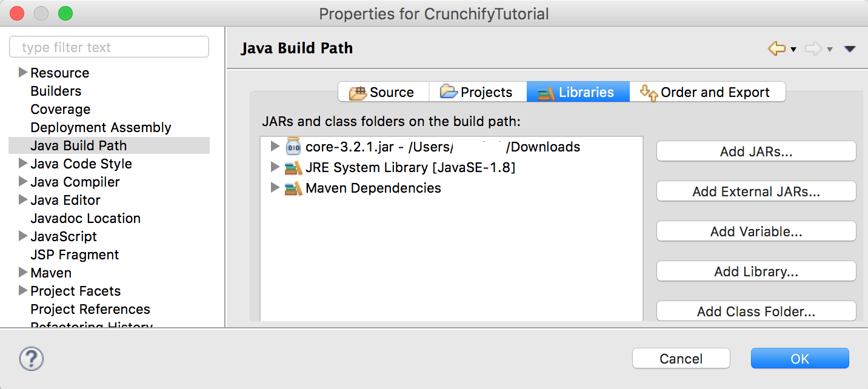Click the forward navigation arrow icon
Viewport: 868px width, 389px height.
[x=813, y=48]
